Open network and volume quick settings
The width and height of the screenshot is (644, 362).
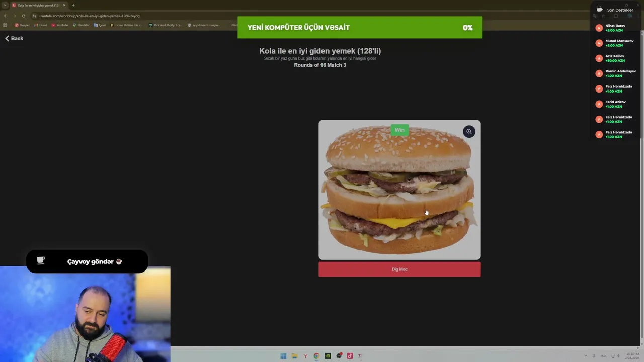[x=616, y=356]
